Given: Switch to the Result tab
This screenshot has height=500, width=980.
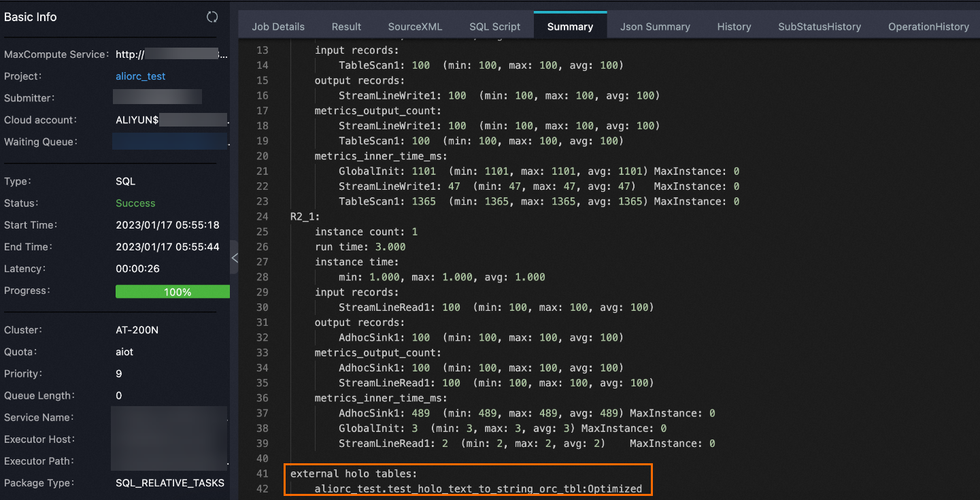Looking at the screenshot, I should [x=346, y=27].
